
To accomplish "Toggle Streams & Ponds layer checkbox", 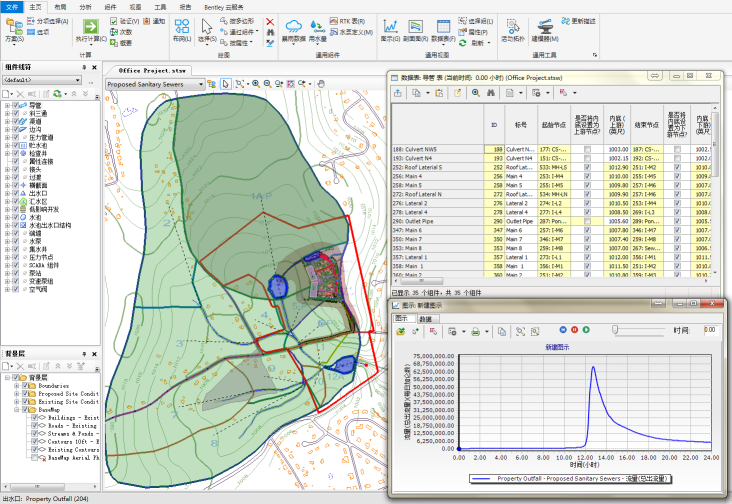I will click(x=35, y=434).
